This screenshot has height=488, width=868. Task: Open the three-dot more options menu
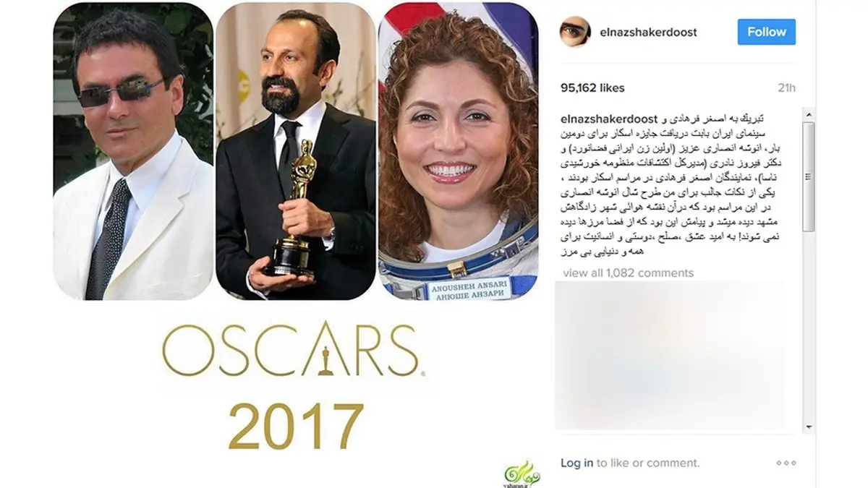(786, 463)
